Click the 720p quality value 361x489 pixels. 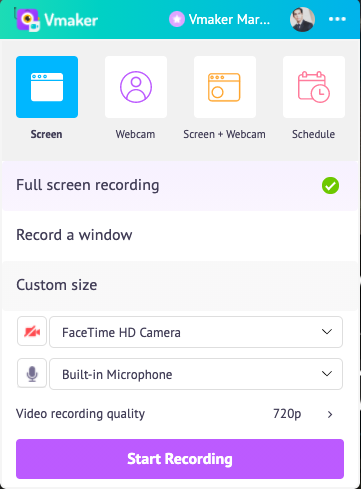coord(287,414)
